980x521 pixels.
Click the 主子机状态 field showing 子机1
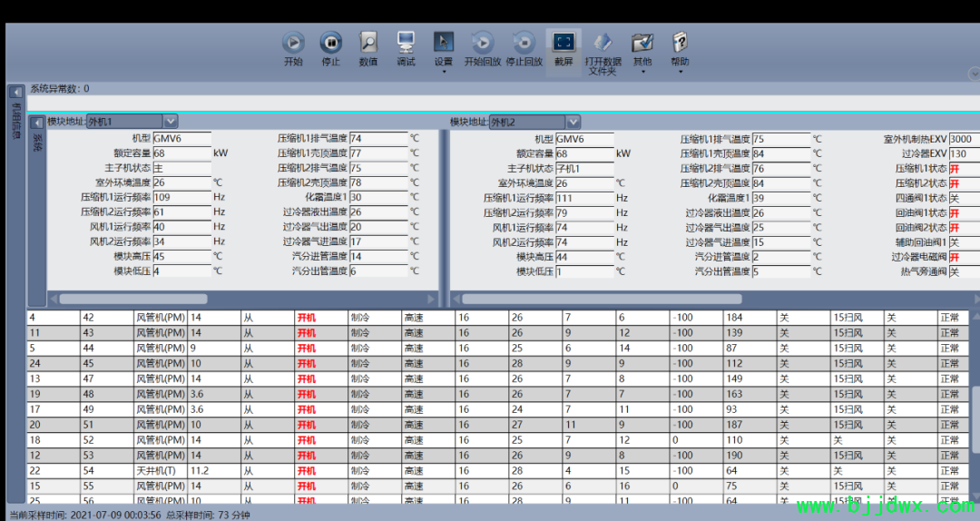point(584,168)
